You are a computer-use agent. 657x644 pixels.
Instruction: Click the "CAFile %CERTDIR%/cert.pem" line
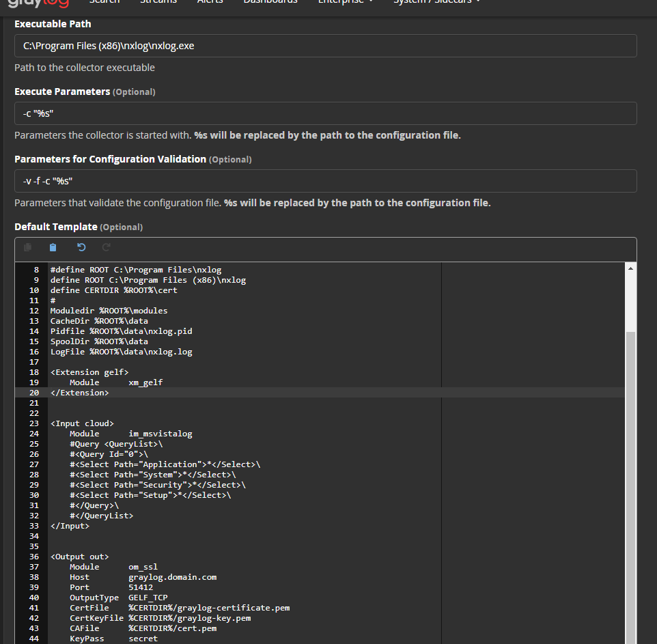coord(143,628)
